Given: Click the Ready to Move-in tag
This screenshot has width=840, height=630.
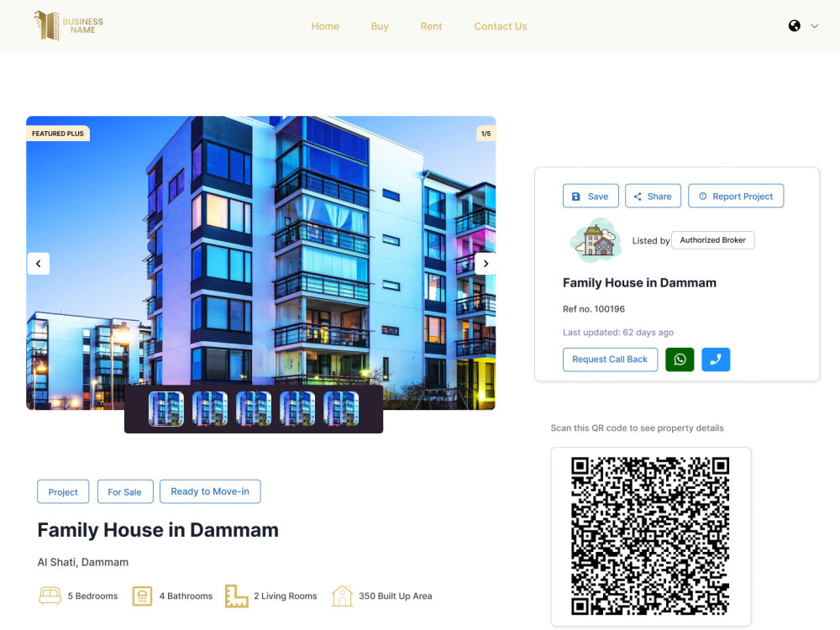Looking at the screenshot, I should tap(210, 491).
